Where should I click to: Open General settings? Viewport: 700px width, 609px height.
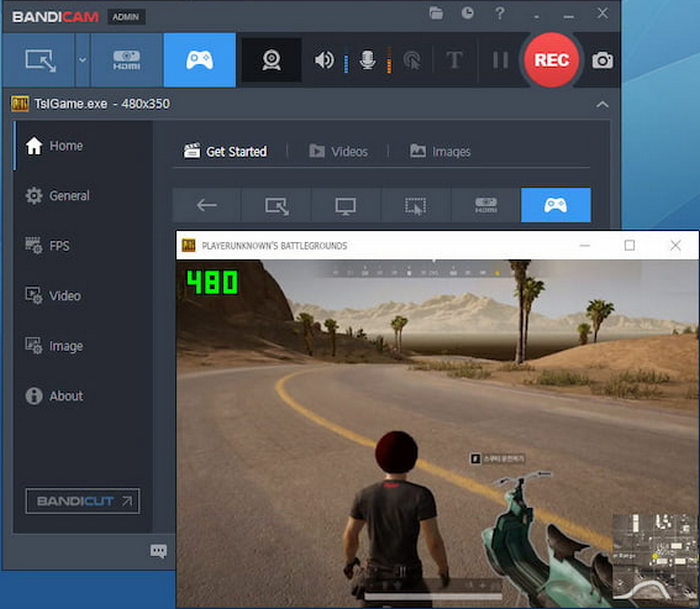(x=83, y=196)
